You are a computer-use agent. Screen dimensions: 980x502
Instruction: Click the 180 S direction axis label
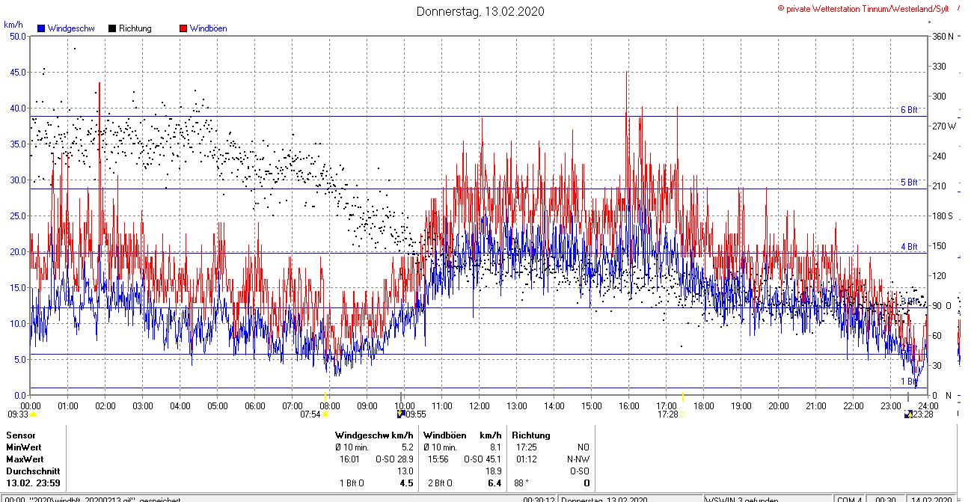click(x=943, y=216)
